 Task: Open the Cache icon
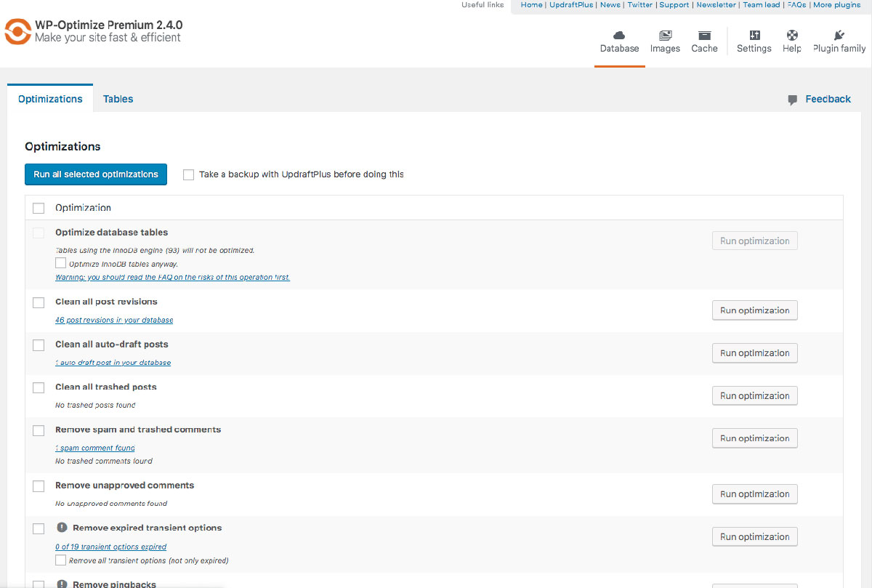click(x=704, y=35)
